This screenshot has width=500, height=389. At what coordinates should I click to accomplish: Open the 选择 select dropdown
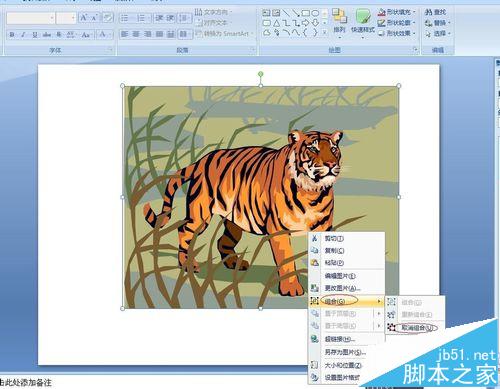(437, 33)
